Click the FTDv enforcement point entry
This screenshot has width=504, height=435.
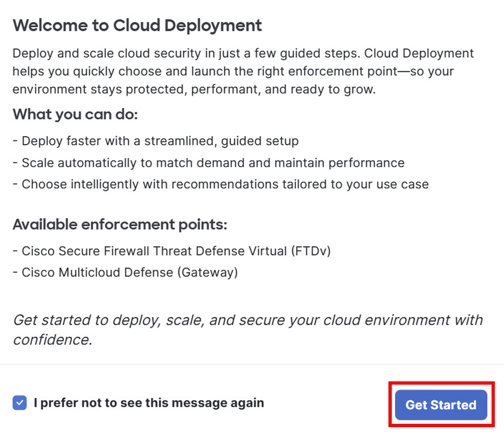[x=172, y=251]
